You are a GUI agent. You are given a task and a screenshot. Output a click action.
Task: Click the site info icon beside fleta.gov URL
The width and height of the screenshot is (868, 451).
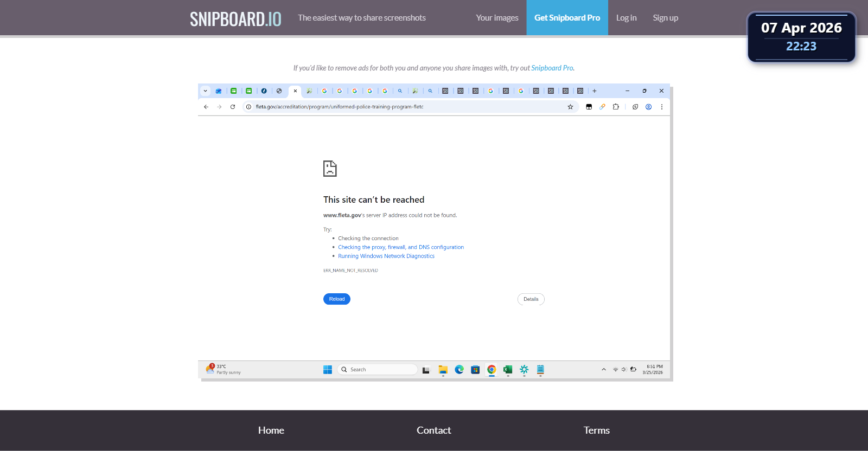[248, 107]
